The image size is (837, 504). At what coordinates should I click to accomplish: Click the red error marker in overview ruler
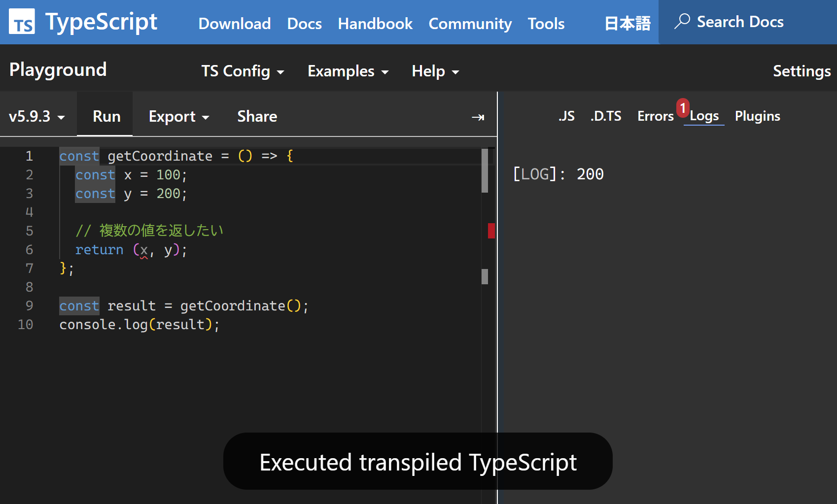[x=491, y=231]
